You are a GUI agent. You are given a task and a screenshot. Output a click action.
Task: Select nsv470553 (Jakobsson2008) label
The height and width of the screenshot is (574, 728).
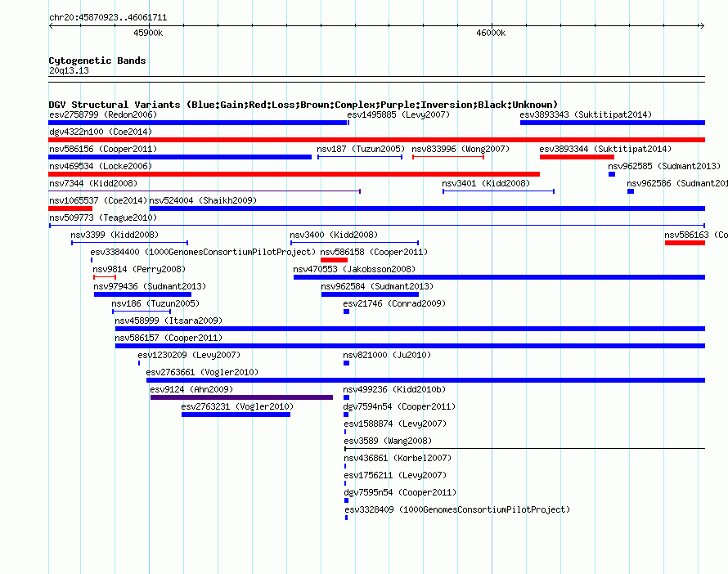coord(354,269)
